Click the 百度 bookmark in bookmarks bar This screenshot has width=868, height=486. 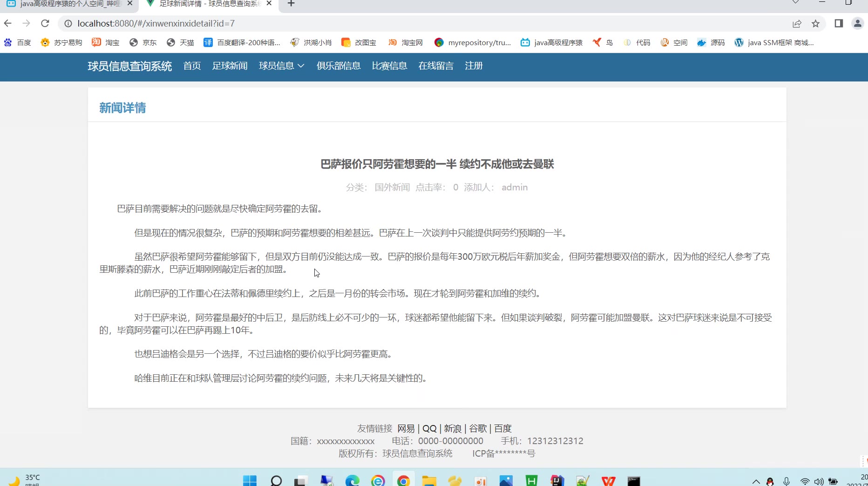point(18,42)
